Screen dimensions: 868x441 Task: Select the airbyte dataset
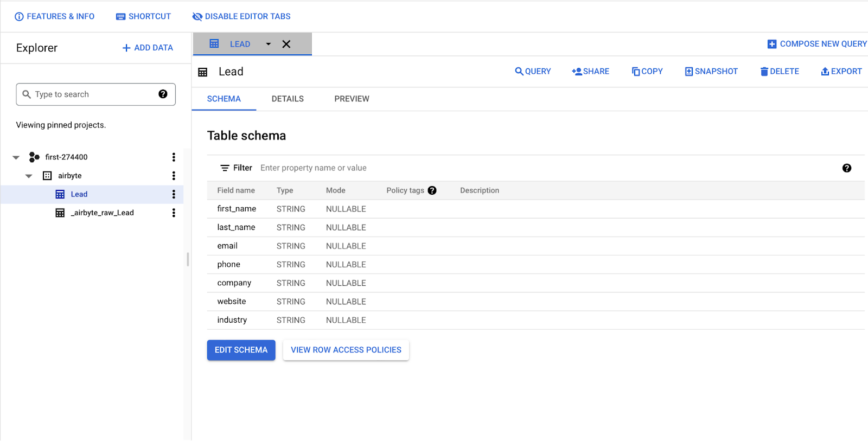point(70,176)
